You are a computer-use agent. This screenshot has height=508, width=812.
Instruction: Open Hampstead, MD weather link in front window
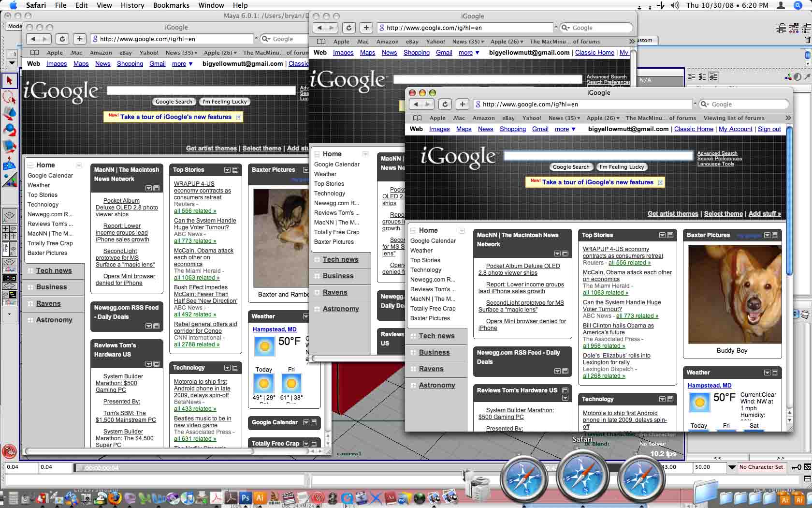pyautogui.click(x=710, y=386)
